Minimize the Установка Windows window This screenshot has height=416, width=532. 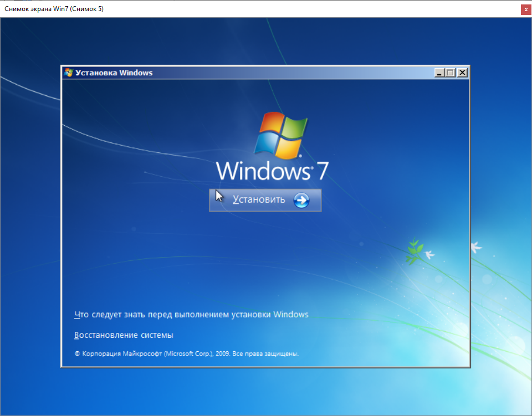pyautogui.click(x=439, y=73)
